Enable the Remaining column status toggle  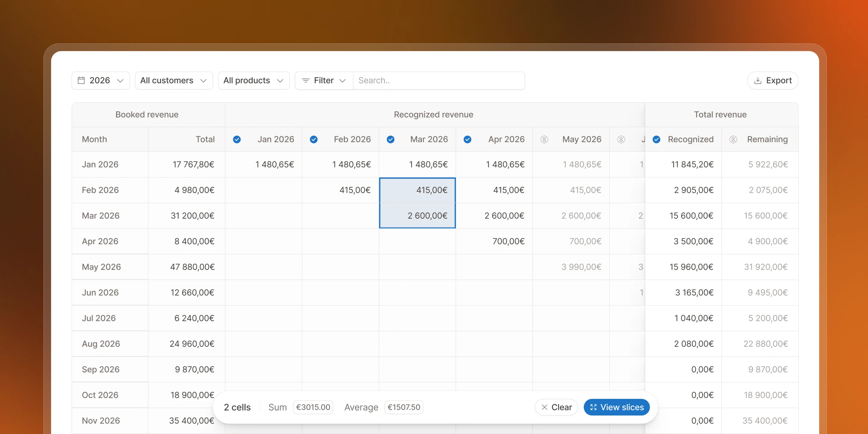(x=733, y=139)
